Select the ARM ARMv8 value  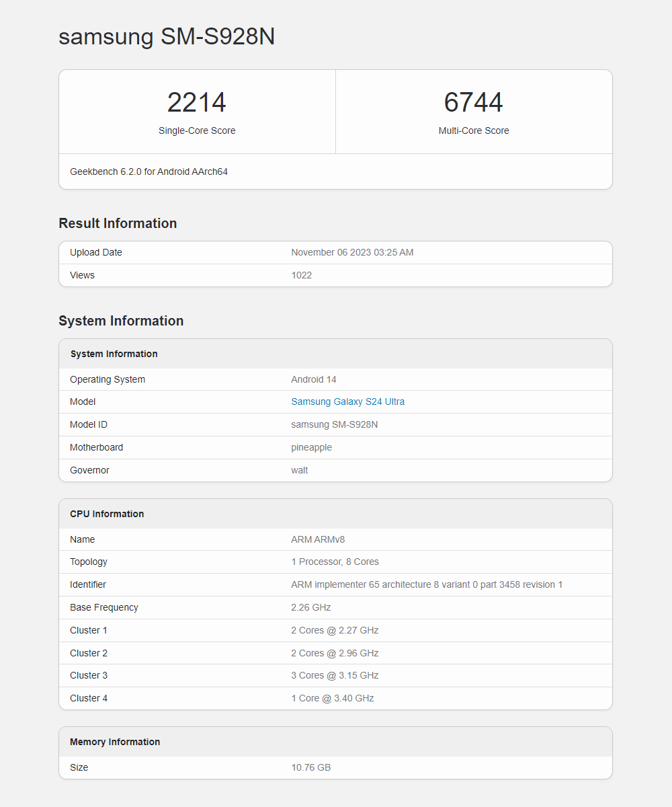[x=318, y=539]
